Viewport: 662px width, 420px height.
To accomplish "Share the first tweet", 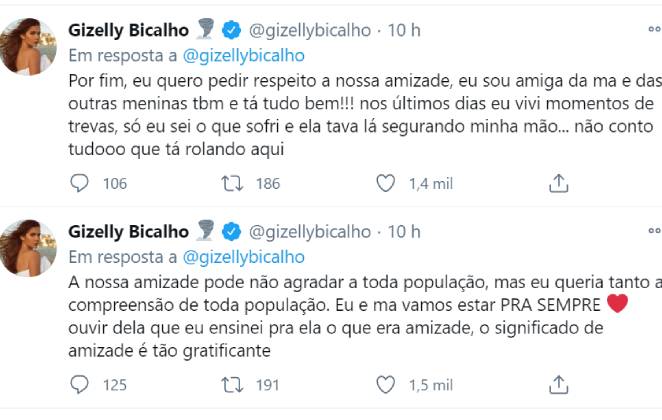I will (559, 182).
